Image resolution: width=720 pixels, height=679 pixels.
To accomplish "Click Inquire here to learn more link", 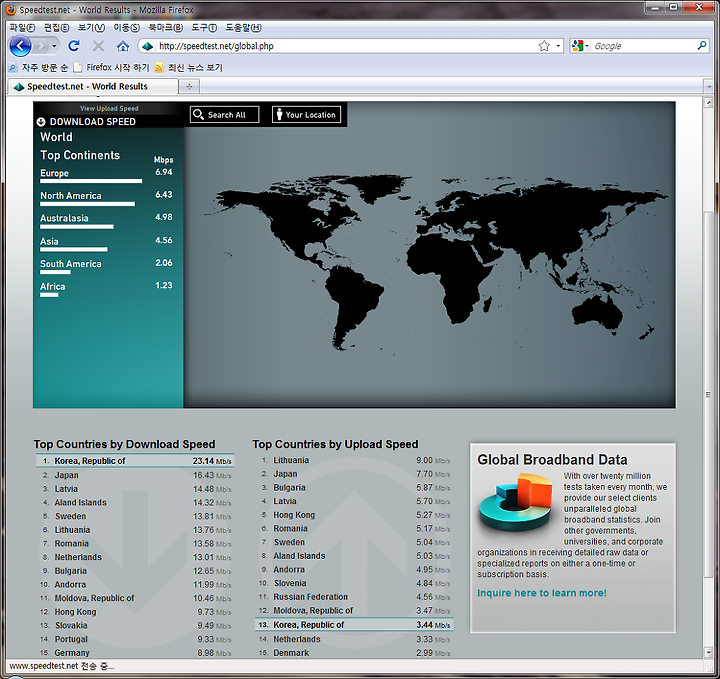I will (542, 593).
